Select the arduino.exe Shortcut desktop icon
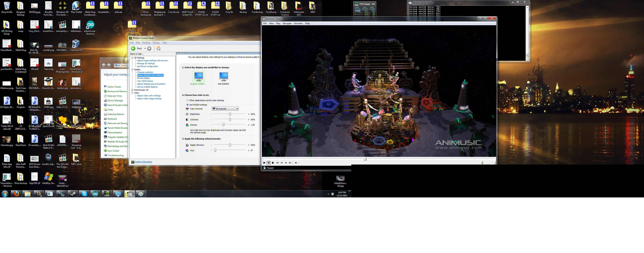Image resolution: width=644 pixels, height=253 pixels. click(90, 28)
